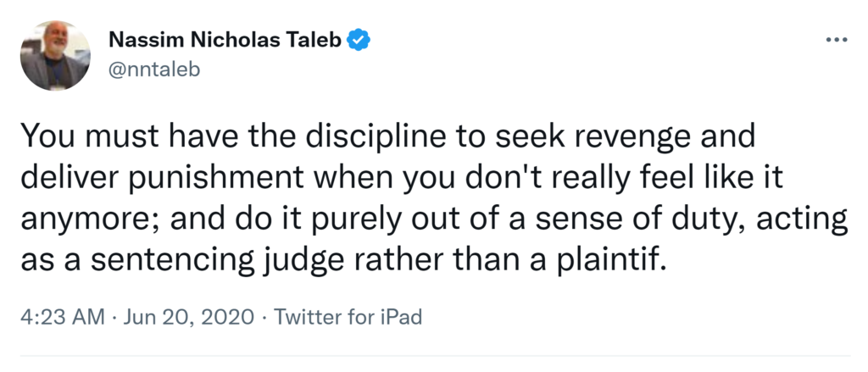Open the Twitter for iPad source link

348,318
